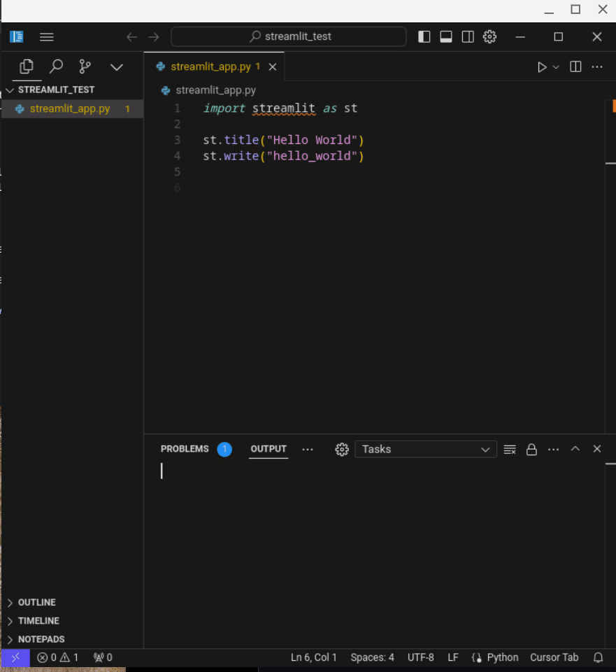This screenshot has width=616, height=672.
Task: Open the Explorer view icon
Action: tap(26, 66)
